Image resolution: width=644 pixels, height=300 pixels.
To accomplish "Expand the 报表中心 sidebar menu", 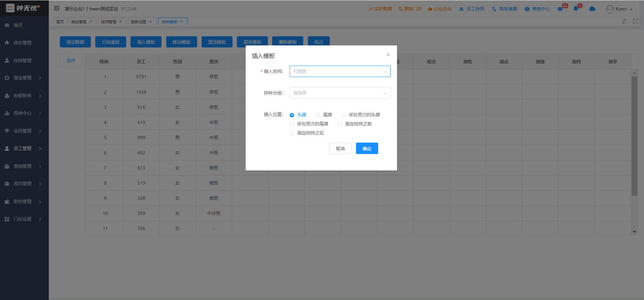I will pyautogui.click(x=40, y=113).
